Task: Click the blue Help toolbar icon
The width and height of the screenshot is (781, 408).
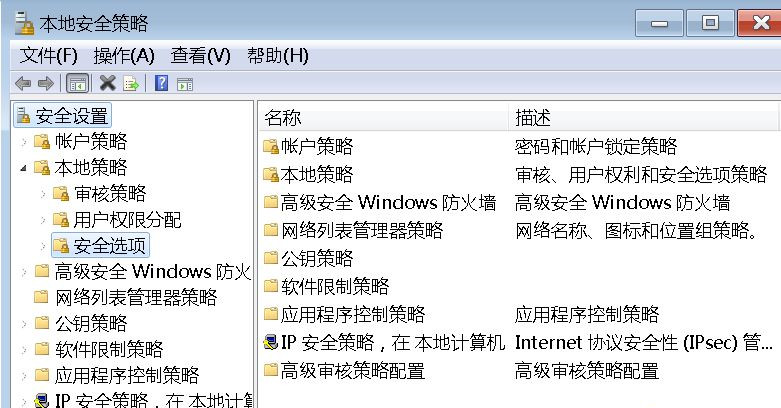Action: click(x=160, y=84)
